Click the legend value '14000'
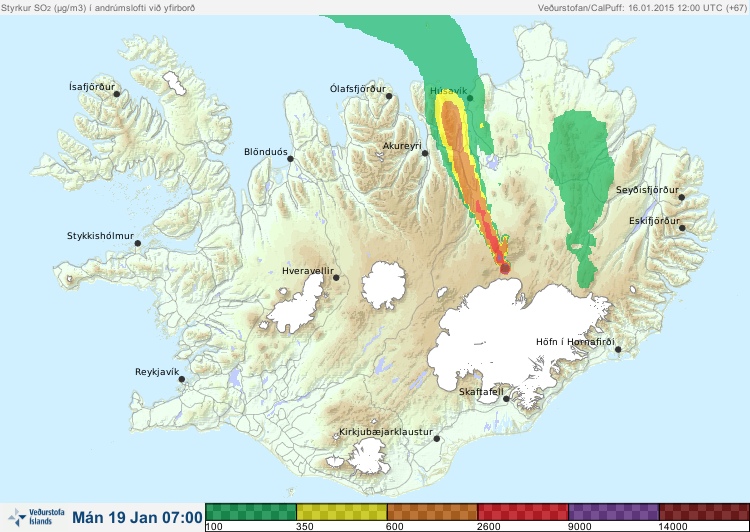 click(673, 527)
